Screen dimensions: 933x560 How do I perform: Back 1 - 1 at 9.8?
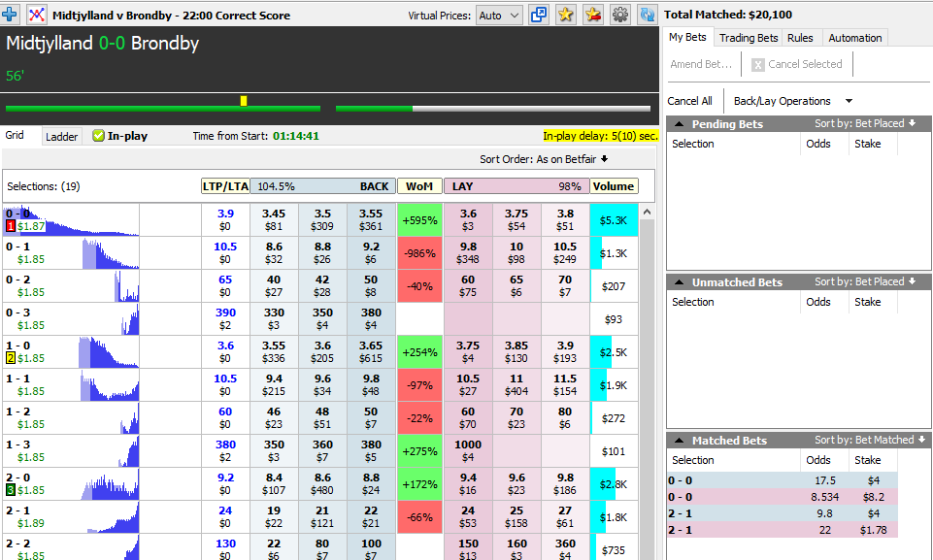[x=371, y=385]
